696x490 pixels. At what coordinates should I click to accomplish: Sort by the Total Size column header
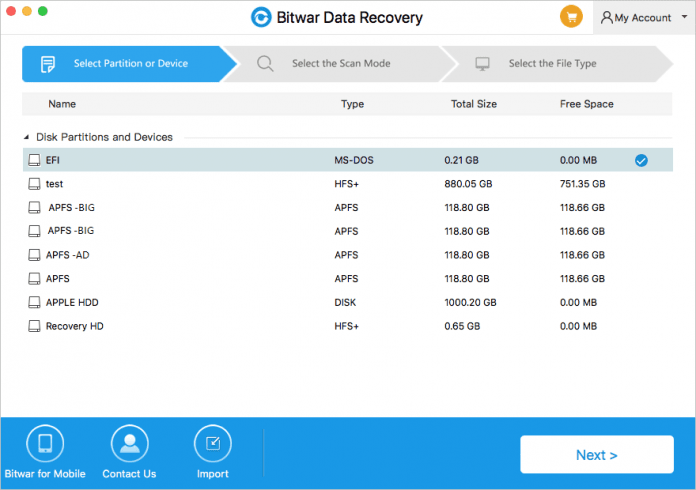(x=475, y=104)
